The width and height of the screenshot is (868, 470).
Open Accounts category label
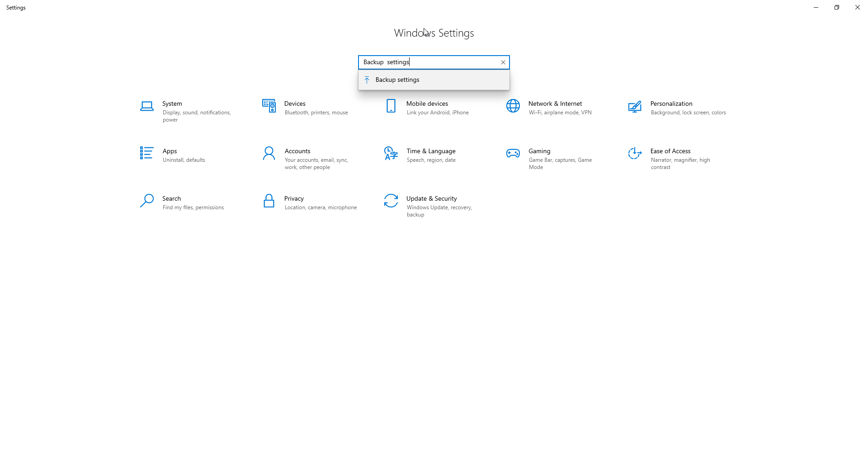click(297, 151)
